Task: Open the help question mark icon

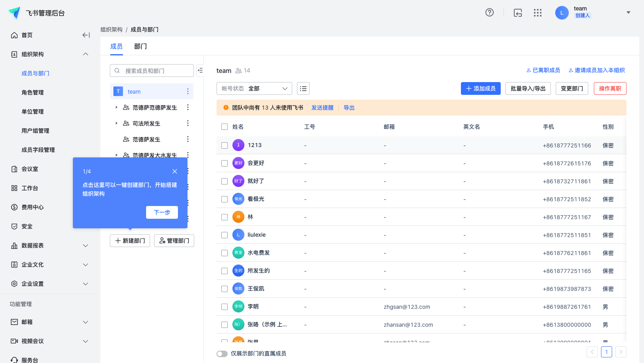Action: click(490, 12)
